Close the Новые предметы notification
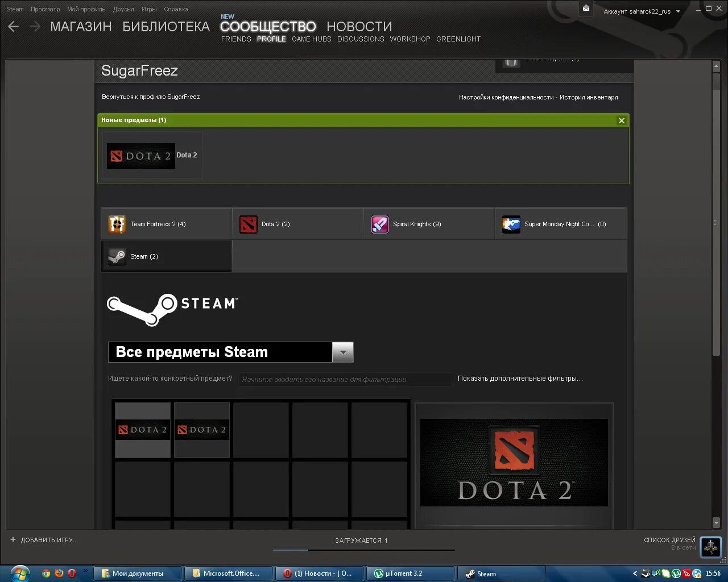Image resolution: width=728 pixels, height=582 pixels. tap(621, 120)
